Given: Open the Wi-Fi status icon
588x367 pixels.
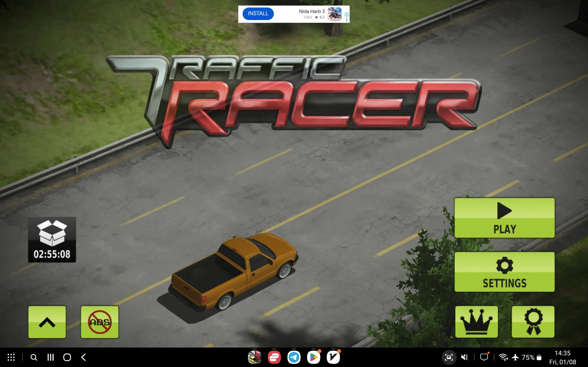Looking at the screenshot, I should tap(503, 357).
